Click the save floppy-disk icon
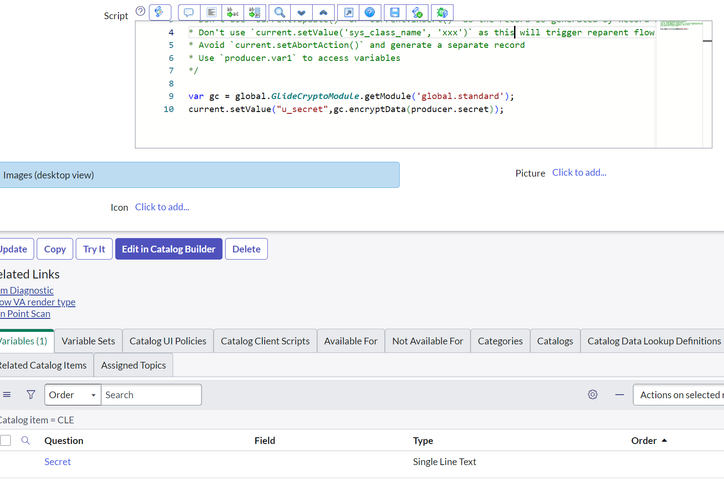 pyautogui.click(x=395, y=12)
